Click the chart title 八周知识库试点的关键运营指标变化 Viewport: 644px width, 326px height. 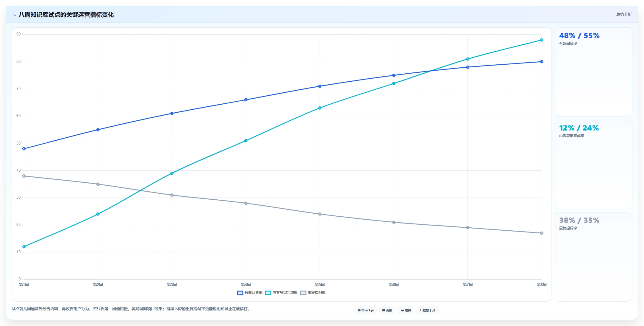coord(66,15)
